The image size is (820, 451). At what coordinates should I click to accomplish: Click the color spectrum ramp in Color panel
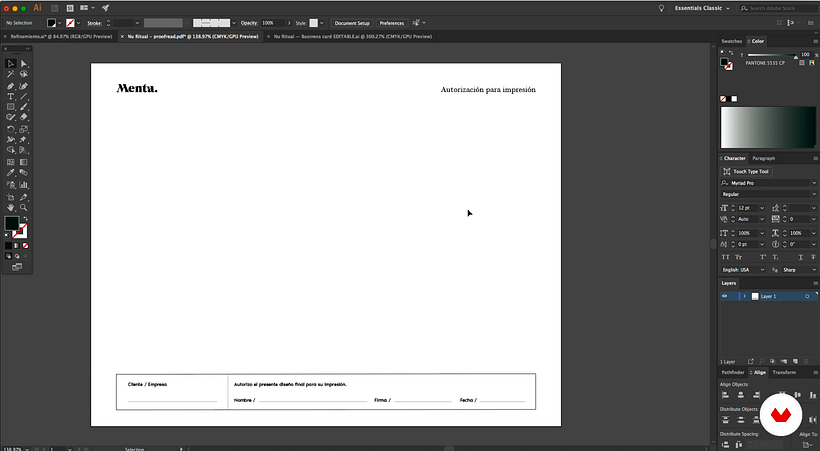(768, 128)
